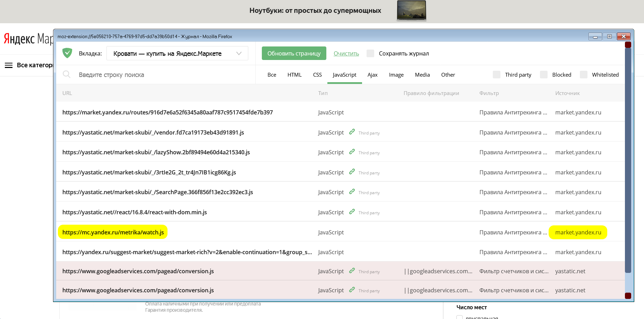Enable the Сохранять журнал checkbox

pyautogui.click(x=370, y=53)
